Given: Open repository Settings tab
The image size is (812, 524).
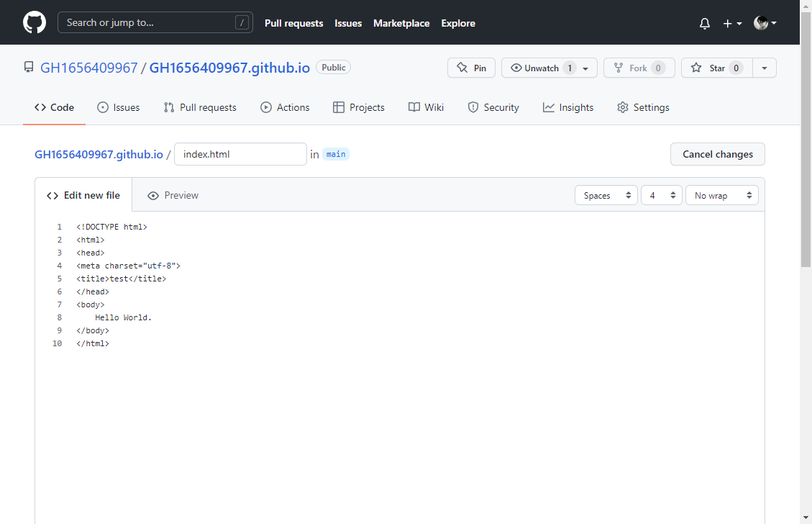Looking at the screenshot, I should [643, 107].
